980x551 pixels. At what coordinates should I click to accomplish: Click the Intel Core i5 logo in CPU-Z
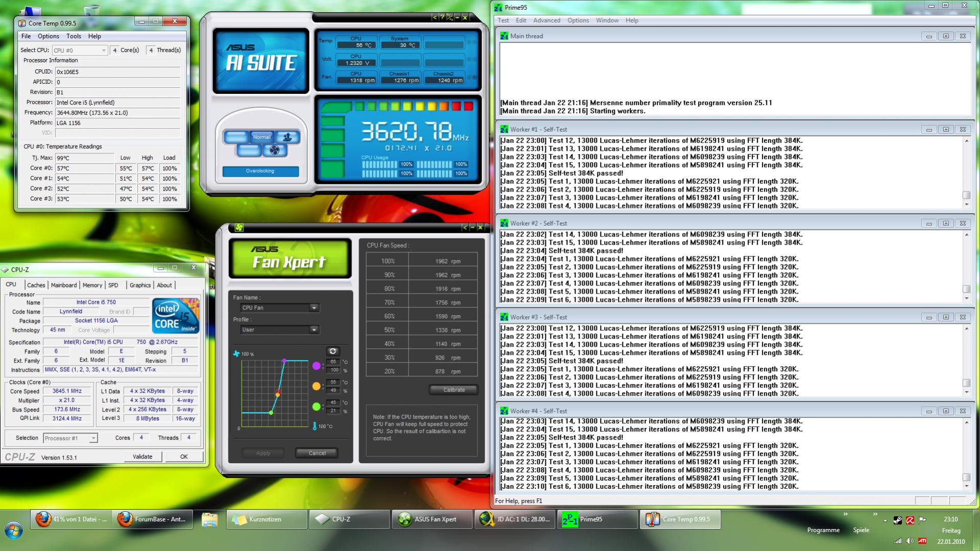click(176, 316)
